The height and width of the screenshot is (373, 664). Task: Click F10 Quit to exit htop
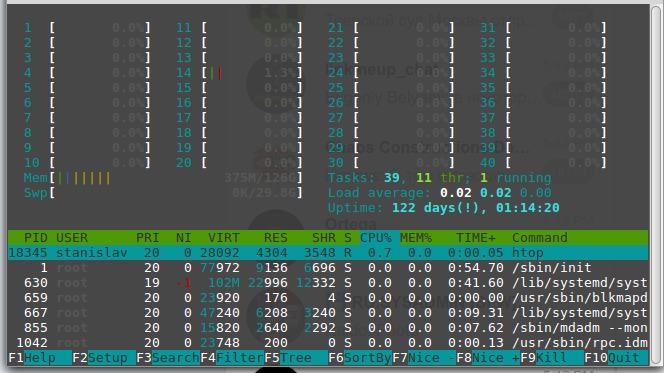click(616, 358)
